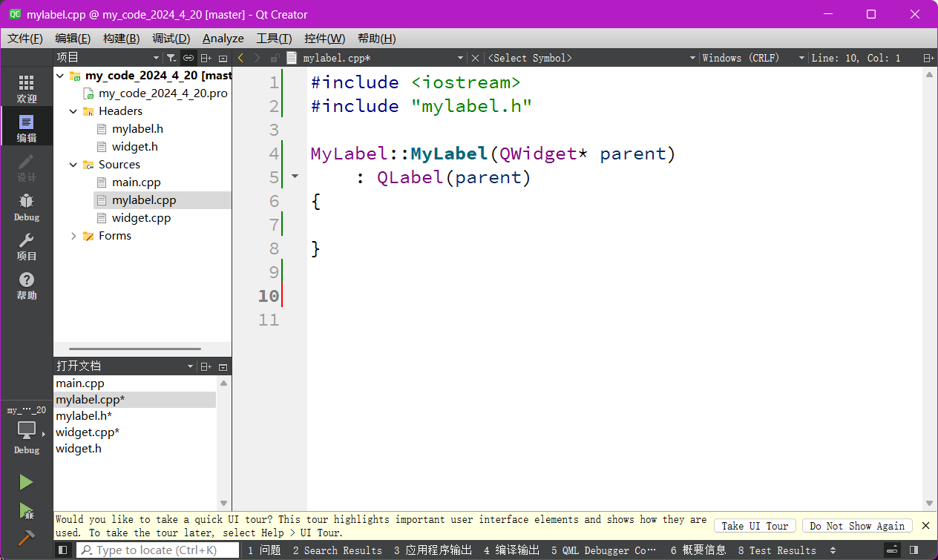Click Take UI Tour button

pos(755,526)
